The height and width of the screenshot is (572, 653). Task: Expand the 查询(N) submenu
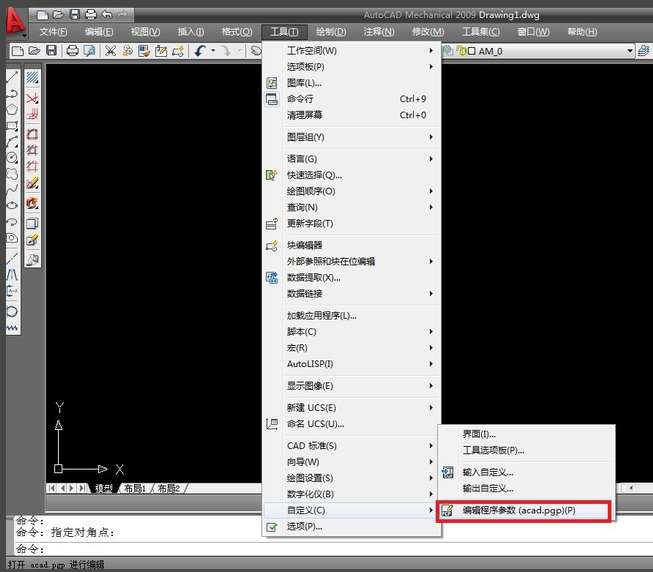point(352,207)
